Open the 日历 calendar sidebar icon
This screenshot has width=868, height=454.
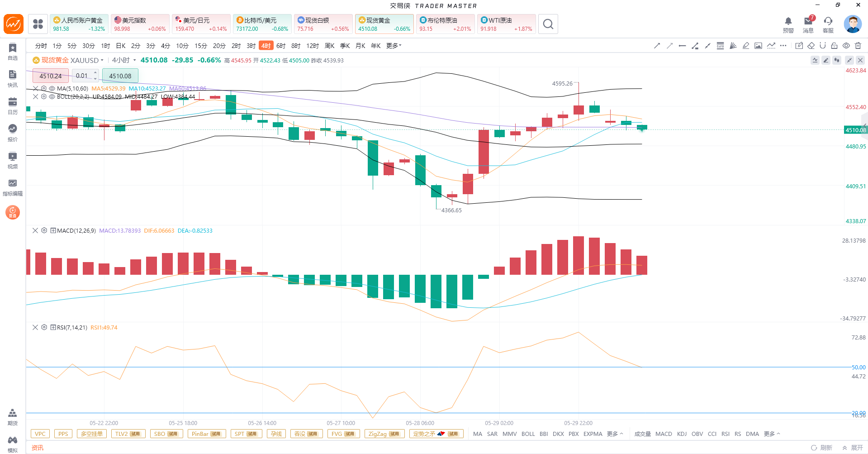[x=13, y=105]
